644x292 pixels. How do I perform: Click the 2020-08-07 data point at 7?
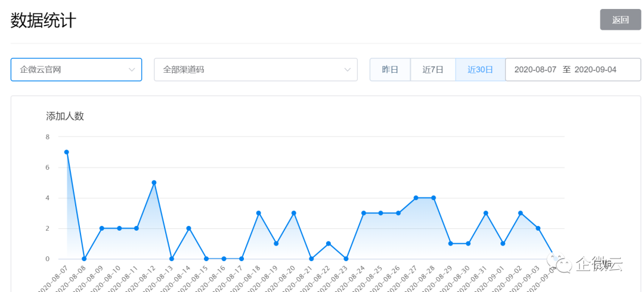67,152
